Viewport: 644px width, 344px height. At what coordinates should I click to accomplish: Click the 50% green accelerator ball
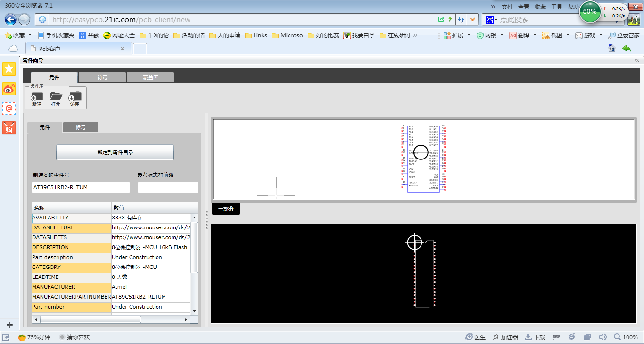590,11
